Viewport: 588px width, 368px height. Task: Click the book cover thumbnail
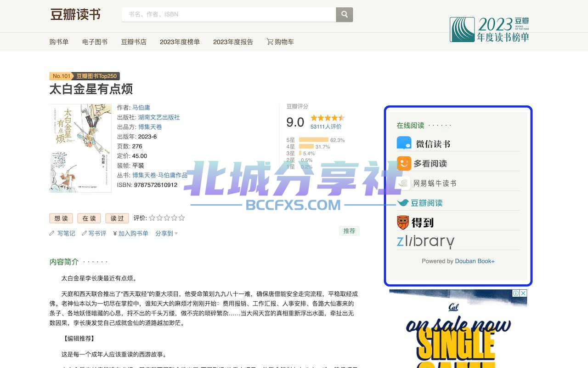[80, 148]
